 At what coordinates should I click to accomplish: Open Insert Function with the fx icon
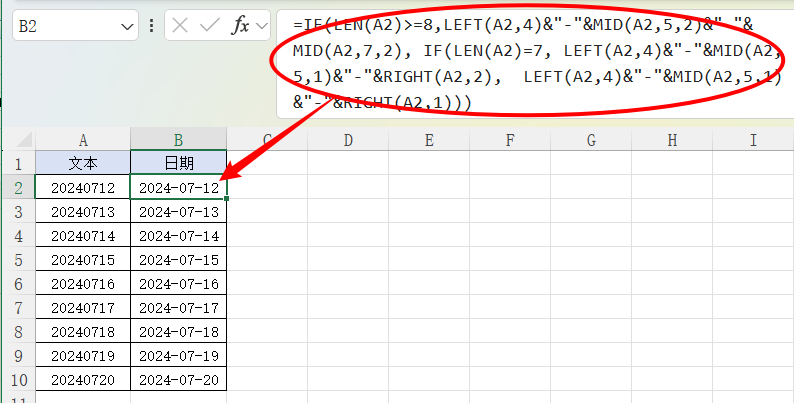[240, 26]
